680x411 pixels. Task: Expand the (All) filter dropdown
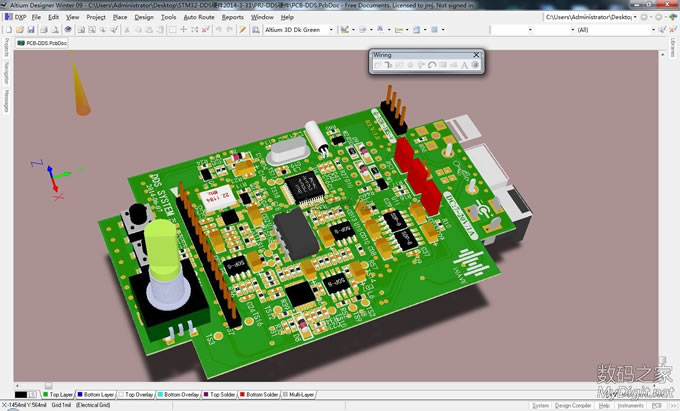pos(654,30)
